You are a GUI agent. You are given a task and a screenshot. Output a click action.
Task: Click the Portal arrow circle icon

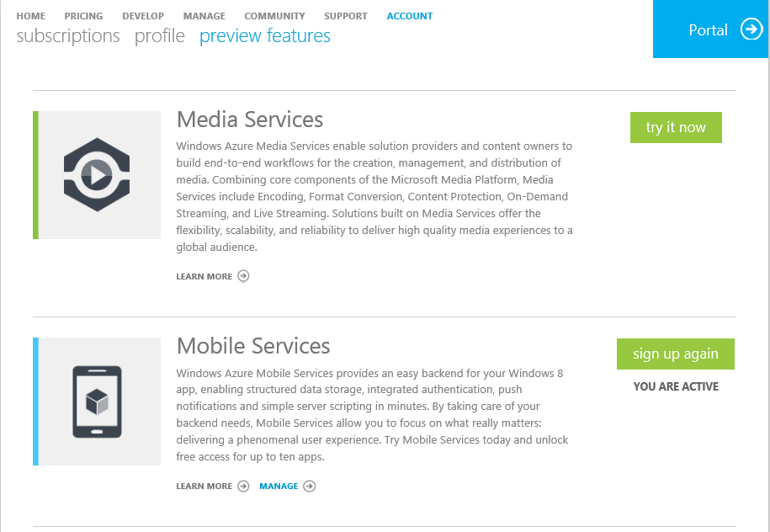(x=751, y=29)
